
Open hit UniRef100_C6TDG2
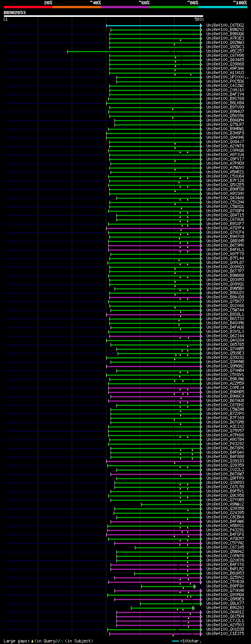click(x=225, y=25)
